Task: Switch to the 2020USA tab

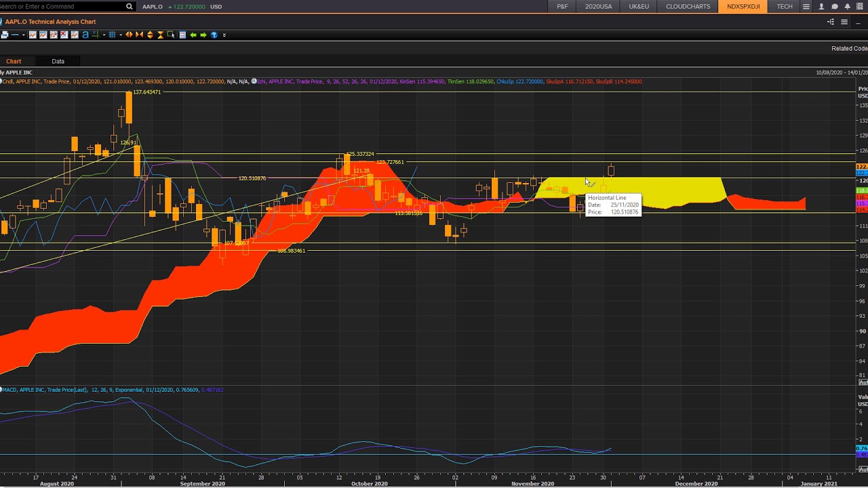Action: point(598,6)
